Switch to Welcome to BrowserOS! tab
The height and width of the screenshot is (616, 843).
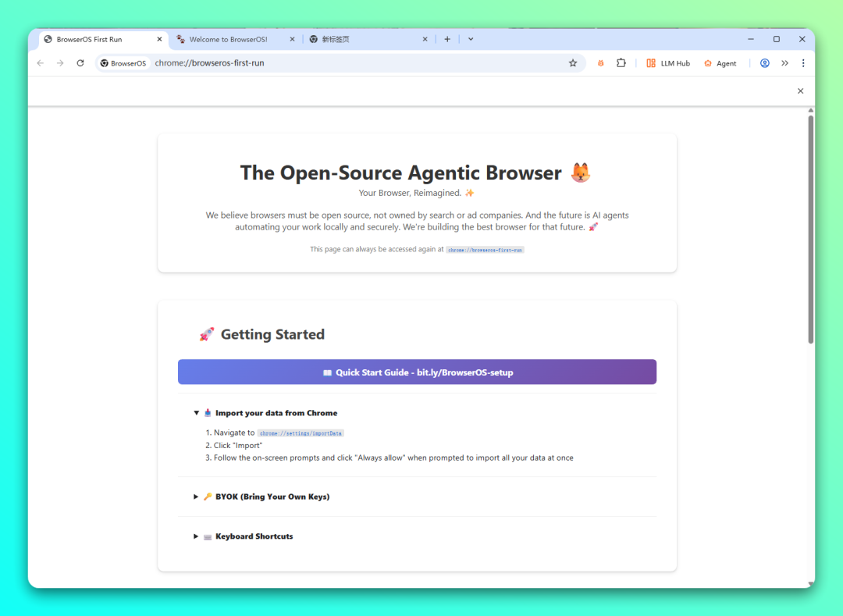228,39
